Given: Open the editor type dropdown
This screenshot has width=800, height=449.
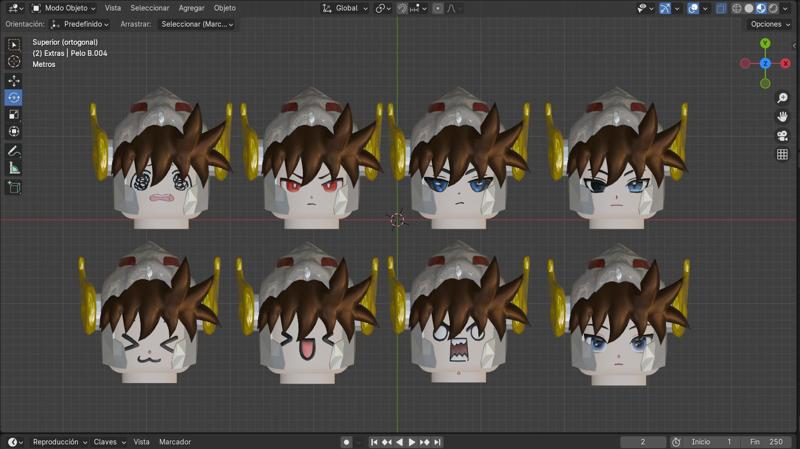Looking at the screenshot, I should click(x=15, y=8).
